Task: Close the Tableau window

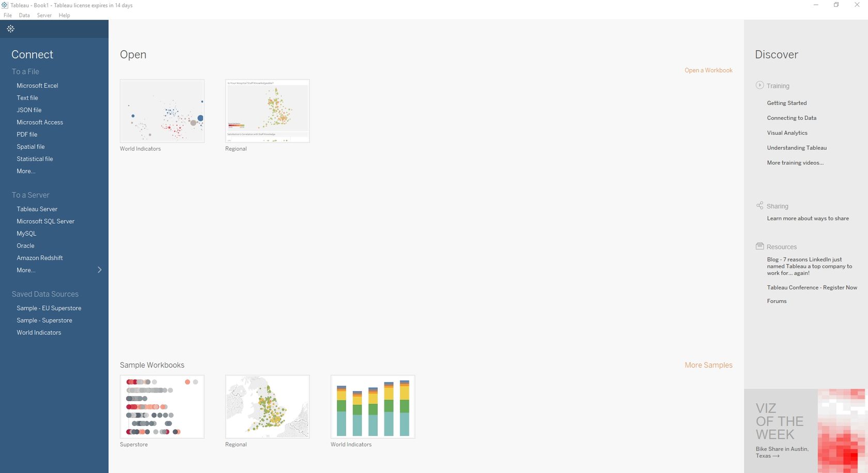Action: pos(857,5)
